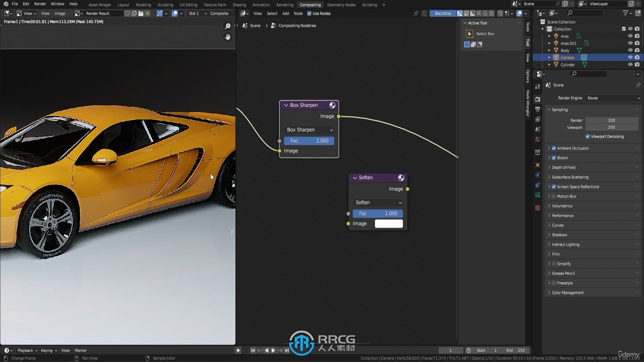Expand the Area light in outliner
The image size is (644, 362).
pyautogui.click(x=549, y=36)
